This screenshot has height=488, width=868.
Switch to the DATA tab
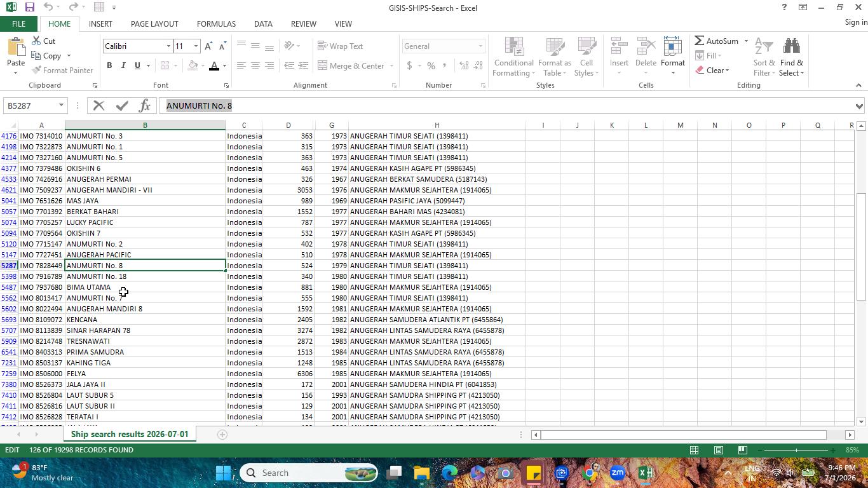click(263, 24)
